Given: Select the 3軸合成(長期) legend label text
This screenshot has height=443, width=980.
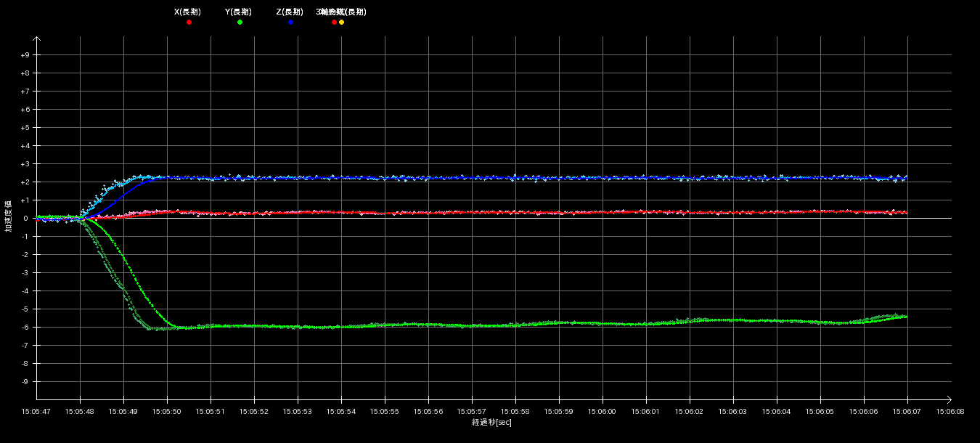Looking at the screenshot, I should coord(340,12).
